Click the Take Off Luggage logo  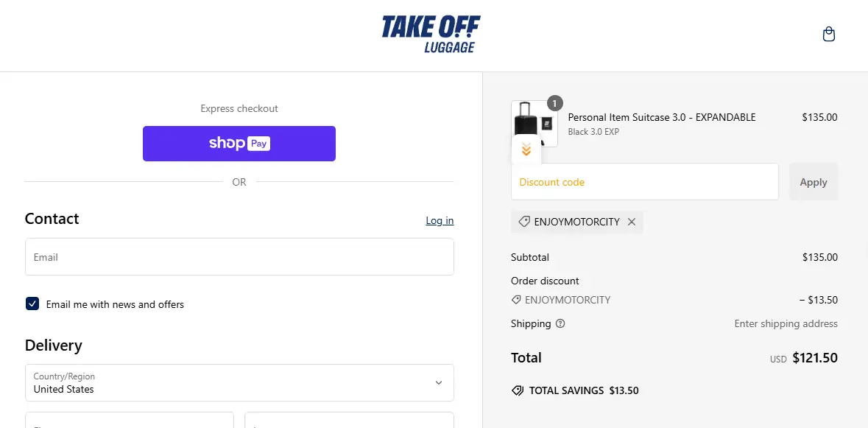click(x=431, y=35)
